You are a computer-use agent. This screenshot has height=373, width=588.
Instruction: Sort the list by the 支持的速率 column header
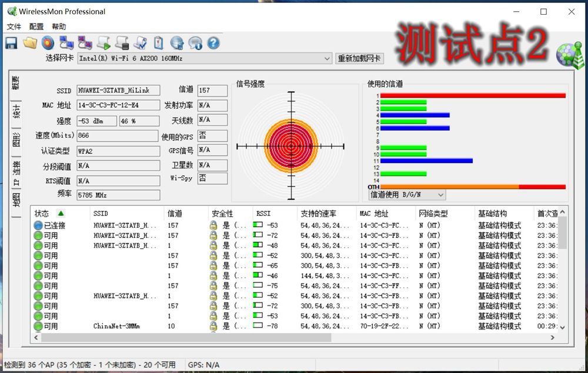tap(326, 214)
